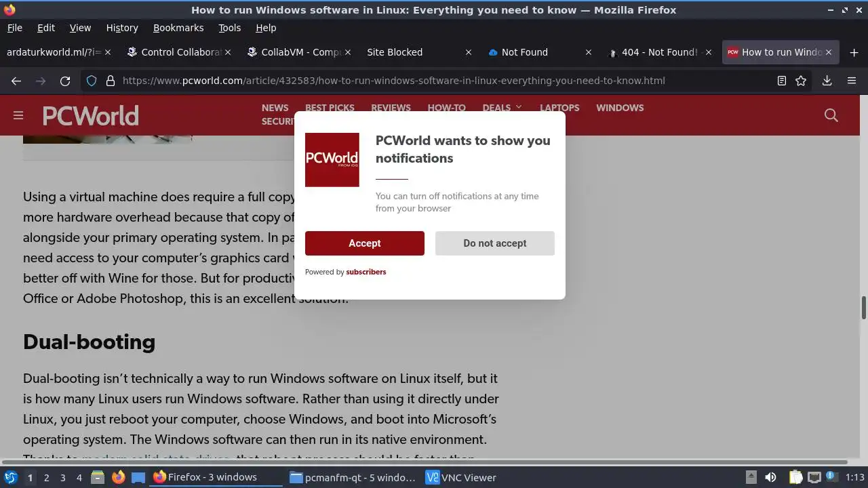This screenshot has width=868, height=488.
Task: Open the notification alert tray icon
Action: pyautogui.click(x=832, y=478)
